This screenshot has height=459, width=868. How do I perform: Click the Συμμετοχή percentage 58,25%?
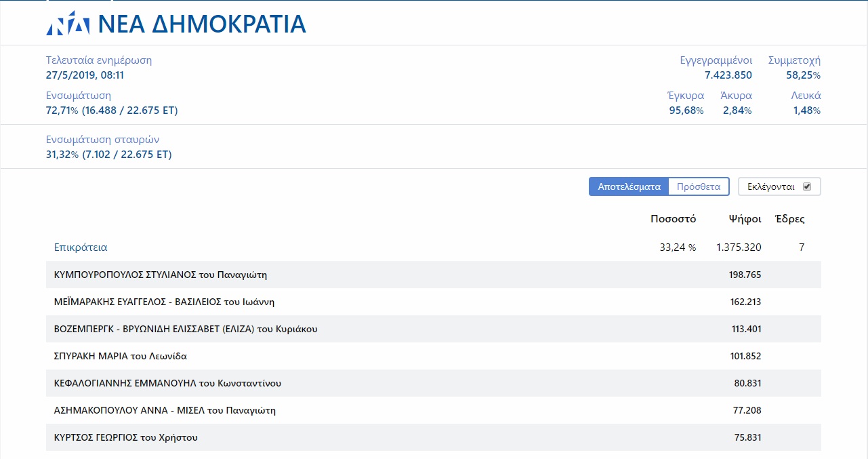[803, 75]
